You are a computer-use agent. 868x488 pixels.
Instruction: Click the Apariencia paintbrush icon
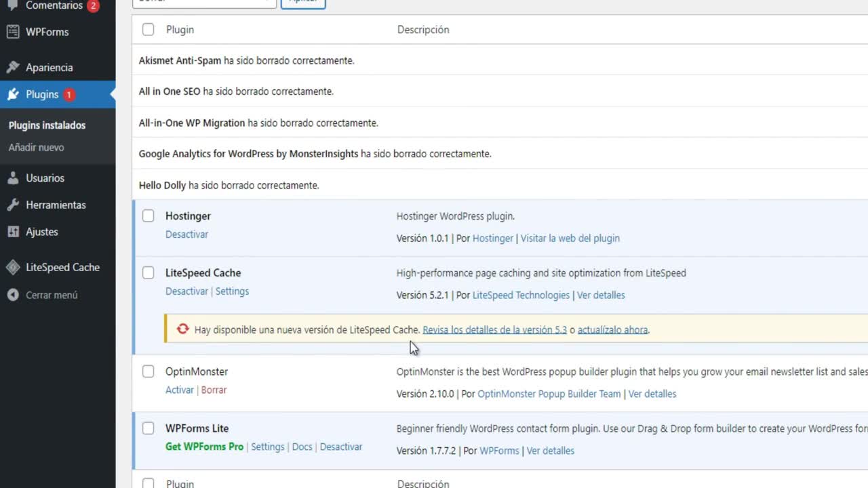pos(13,67)
